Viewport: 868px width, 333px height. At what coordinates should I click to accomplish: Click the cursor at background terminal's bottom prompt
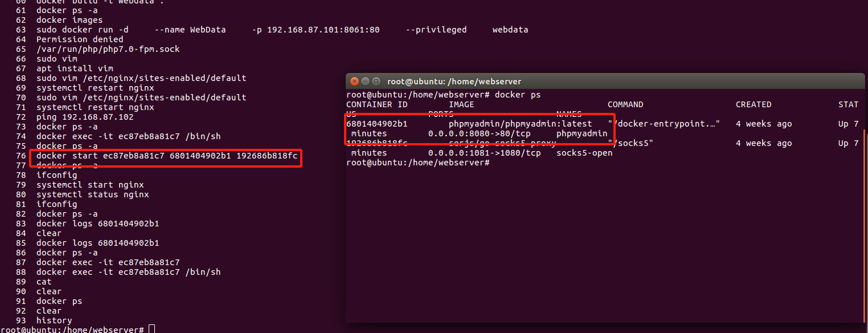click(x=151, y=330)
